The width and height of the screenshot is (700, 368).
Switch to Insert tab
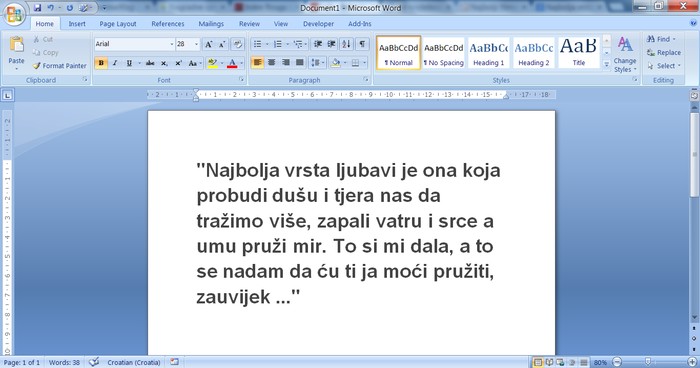[77, 24]
